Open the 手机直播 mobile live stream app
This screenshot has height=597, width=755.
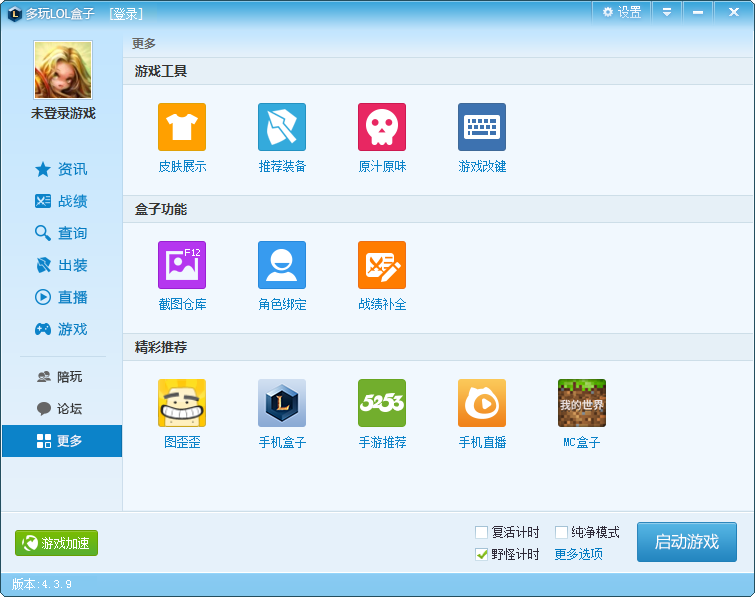pos(482,404)
